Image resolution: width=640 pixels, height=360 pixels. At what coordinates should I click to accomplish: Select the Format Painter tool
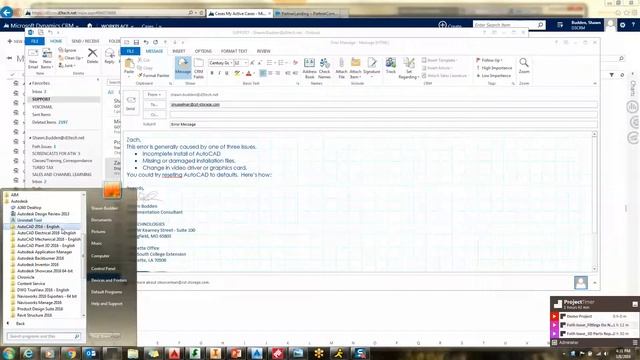[153, 76]
